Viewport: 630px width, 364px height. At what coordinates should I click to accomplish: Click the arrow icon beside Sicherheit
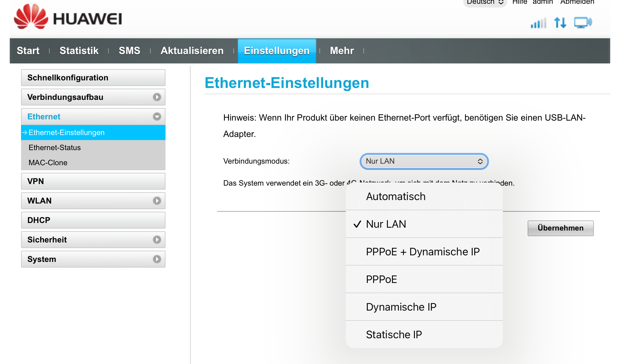157,240
